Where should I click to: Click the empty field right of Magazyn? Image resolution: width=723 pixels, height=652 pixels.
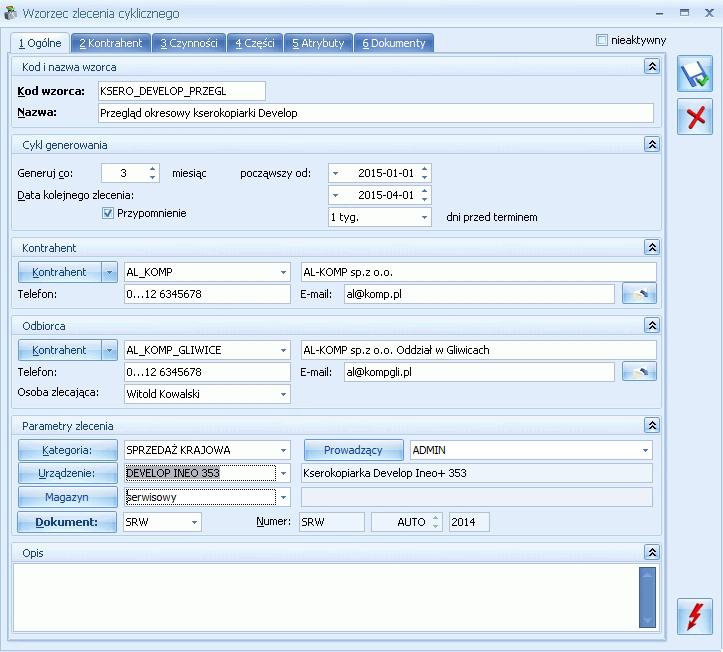pyautogui.click(x=477, y=497)
